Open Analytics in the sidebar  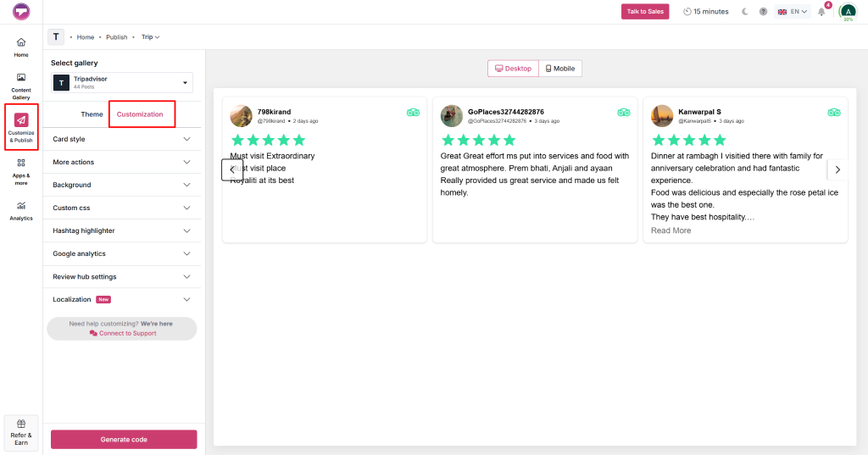click(21, 212)
